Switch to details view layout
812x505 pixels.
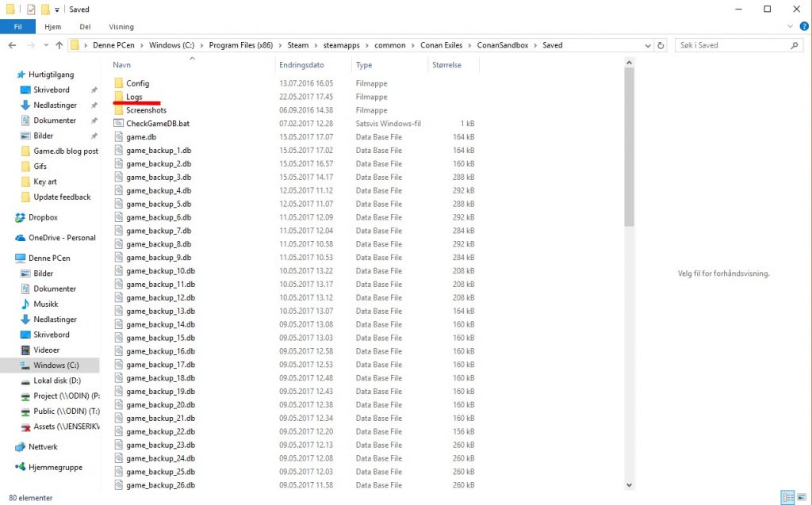tap(787, 498)
